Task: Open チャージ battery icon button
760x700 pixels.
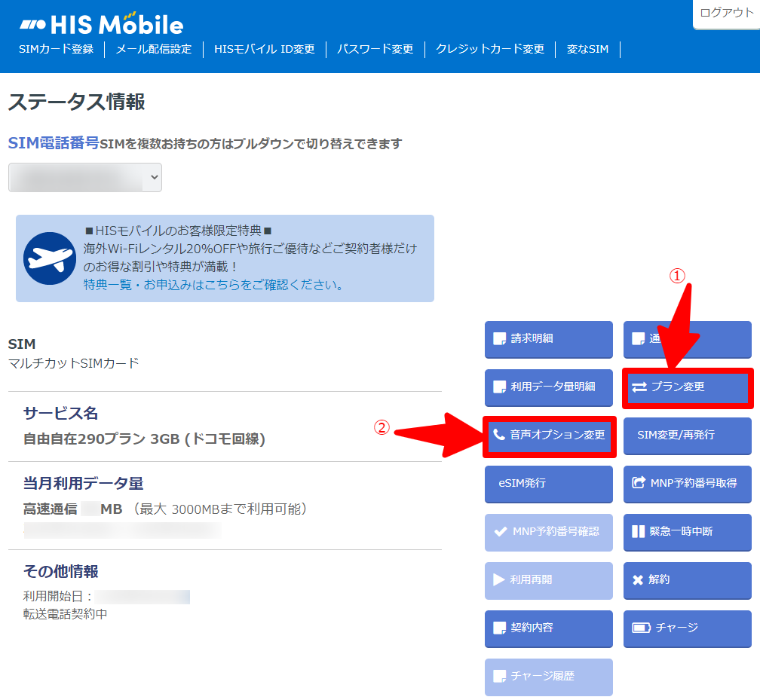Action: pyautogui.click(x=688, y=628)
